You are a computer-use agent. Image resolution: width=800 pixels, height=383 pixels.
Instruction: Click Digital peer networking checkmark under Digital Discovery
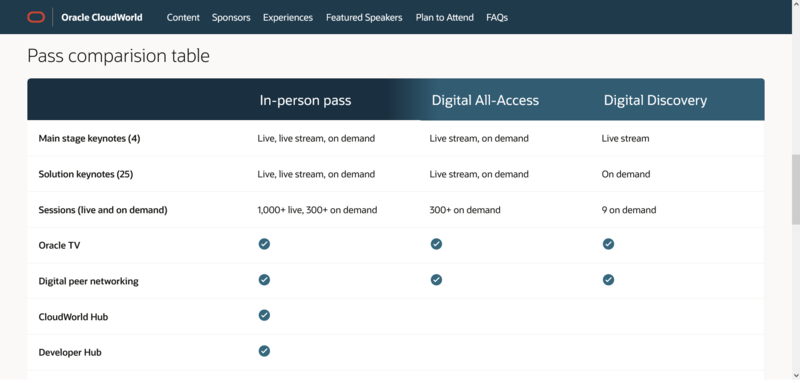(608, 280)
